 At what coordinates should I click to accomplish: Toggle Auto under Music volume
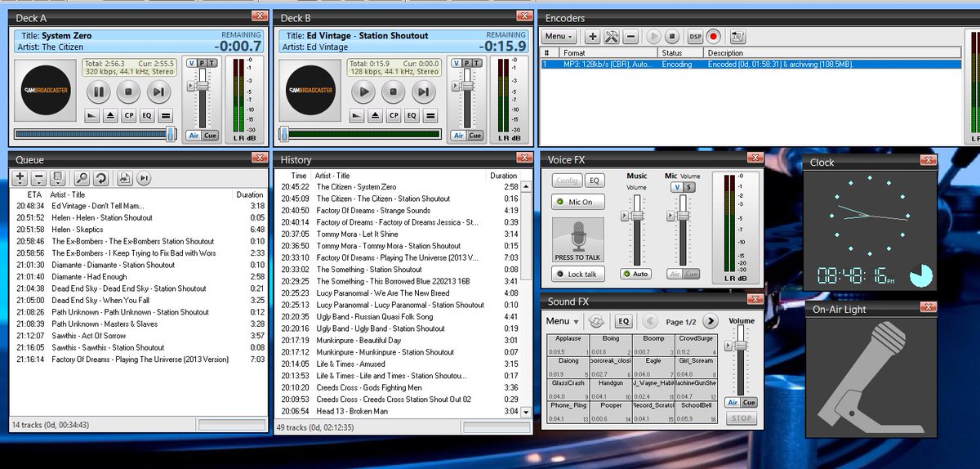click(x=636, y=274)
